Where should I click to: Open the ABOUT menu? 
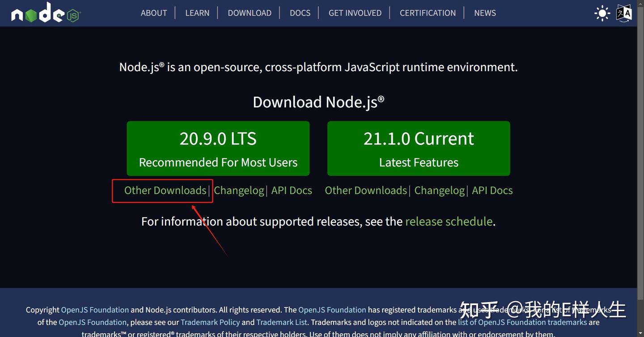154,13
